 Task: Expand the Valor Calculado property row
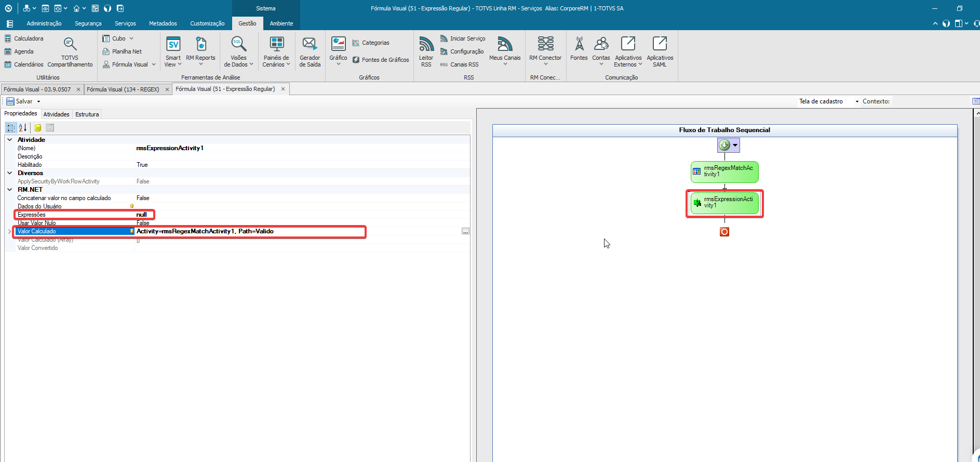[10, 231]
